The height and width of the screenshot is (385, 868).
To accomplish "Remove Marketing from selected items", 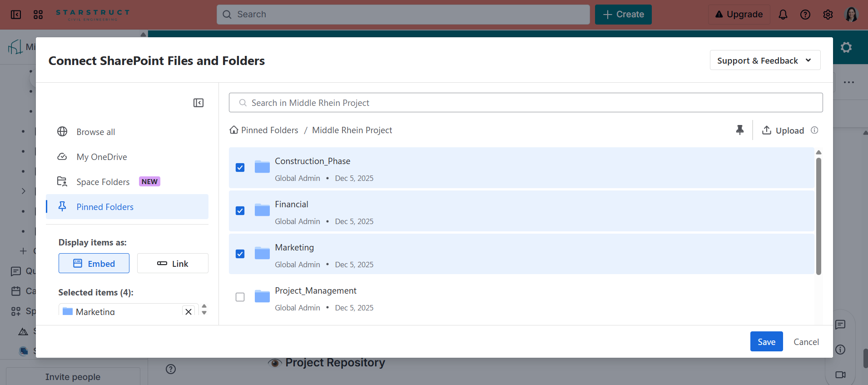I will tap(188, 311).
